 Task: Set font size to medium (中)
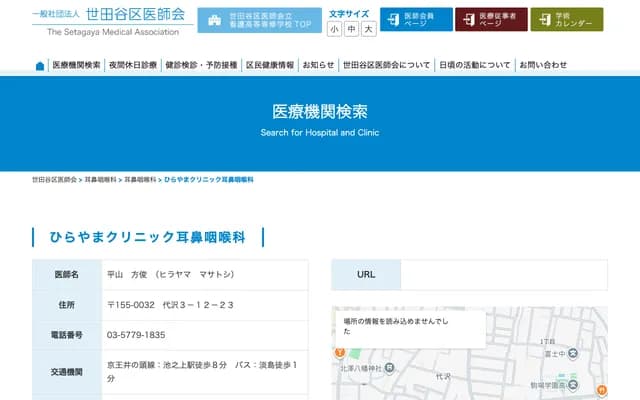pos(351,29)
